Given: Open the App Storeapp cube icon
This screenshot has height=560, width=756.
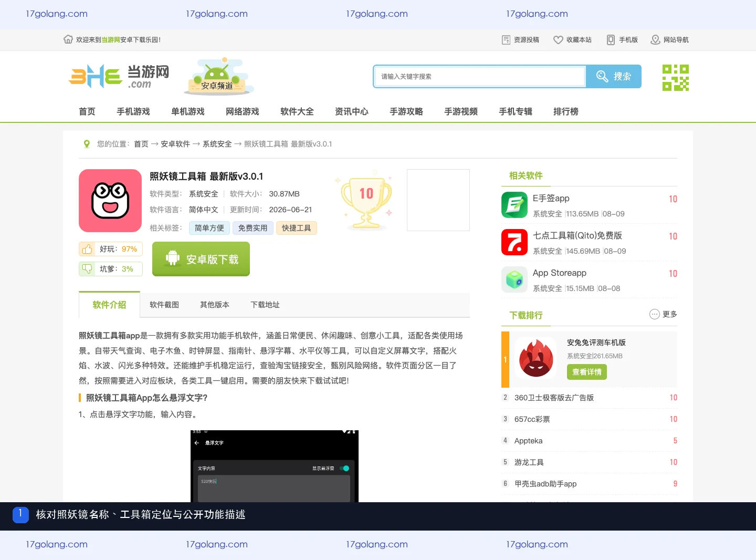Looking at the screenshot, I should coord(514,279).
